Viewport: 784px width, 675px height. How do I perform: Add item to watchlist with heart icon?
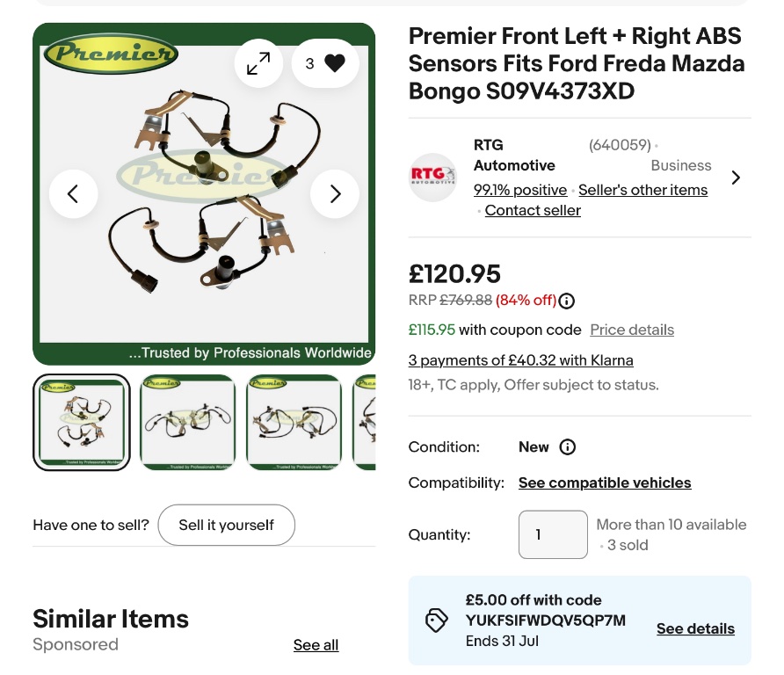(x=325, y=63)
